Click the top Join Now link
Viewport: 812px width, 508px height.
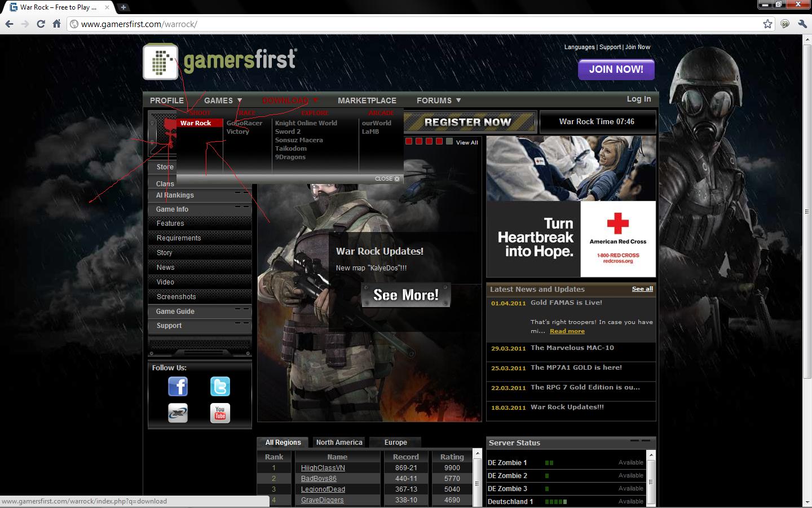638,47
